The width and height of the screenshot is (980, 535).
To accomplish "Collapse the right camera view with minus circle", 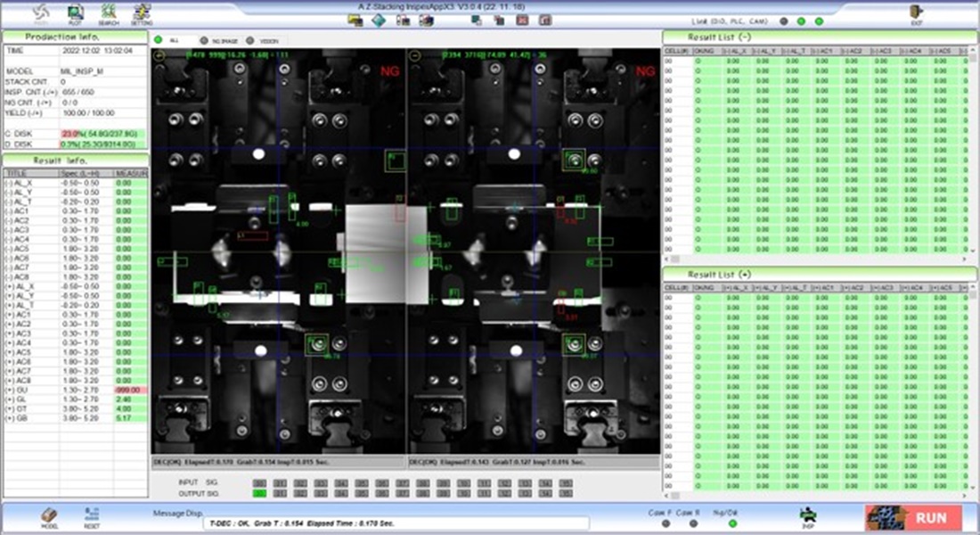I will click(x=414, y=55).
